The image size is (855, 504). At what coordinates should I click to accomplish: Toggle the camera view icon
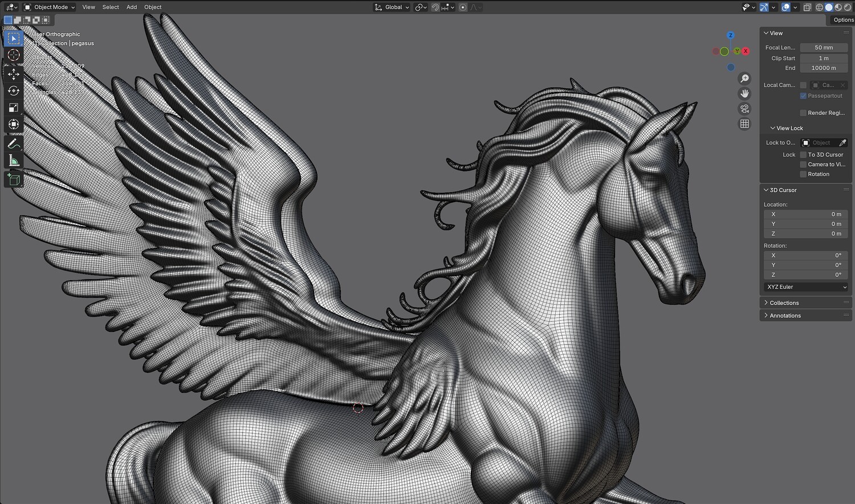pos(744,109)
